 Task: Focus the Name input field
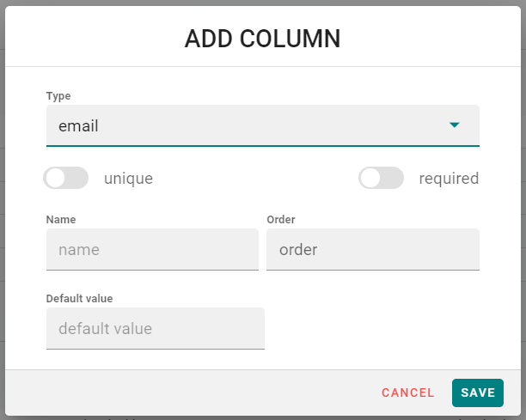pyautogui.click(x=152, y=250)
